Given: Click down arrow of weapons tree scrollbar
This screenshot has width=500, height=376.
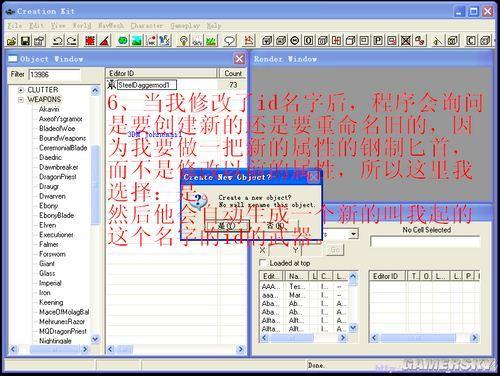Looking at the screenshot, I should click(x=95, y=339).
